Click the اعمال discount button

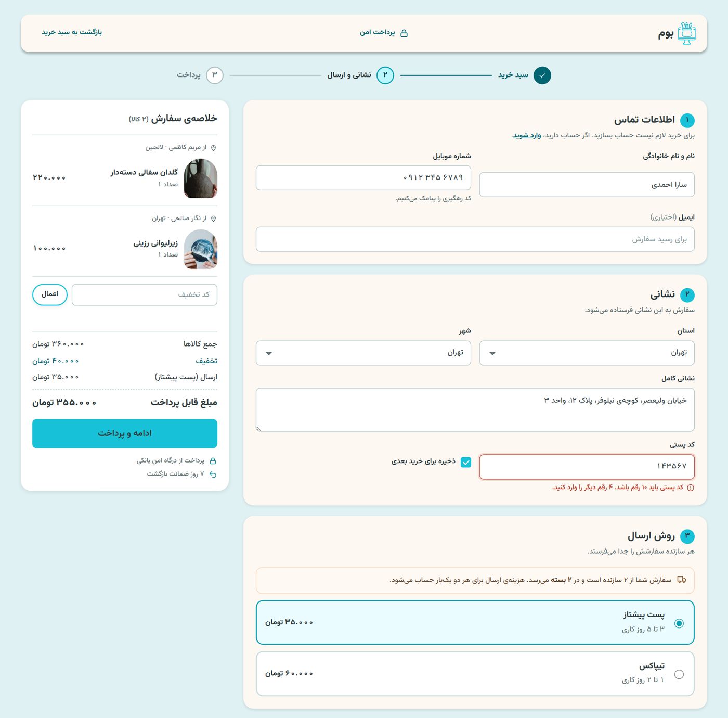coord(50,295)
